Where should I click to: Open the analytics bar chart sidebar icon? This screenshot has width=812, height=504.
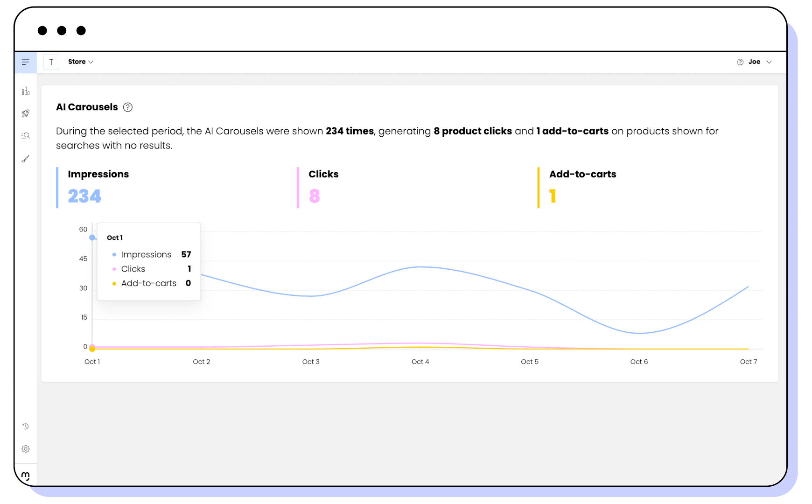26,91
